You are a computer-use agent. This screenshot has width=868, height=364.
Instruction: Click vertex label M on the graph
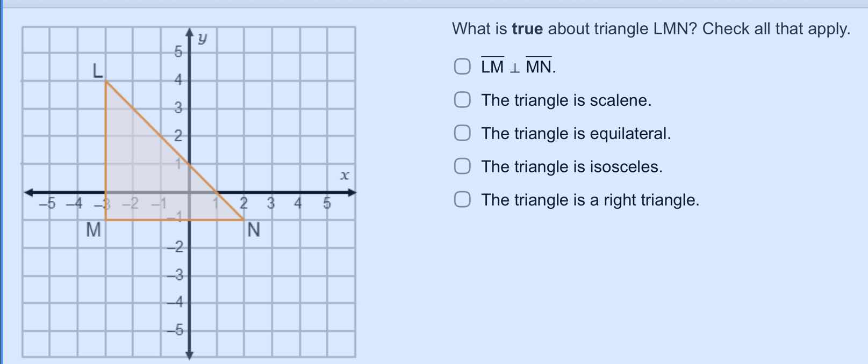tap(94, 230)
